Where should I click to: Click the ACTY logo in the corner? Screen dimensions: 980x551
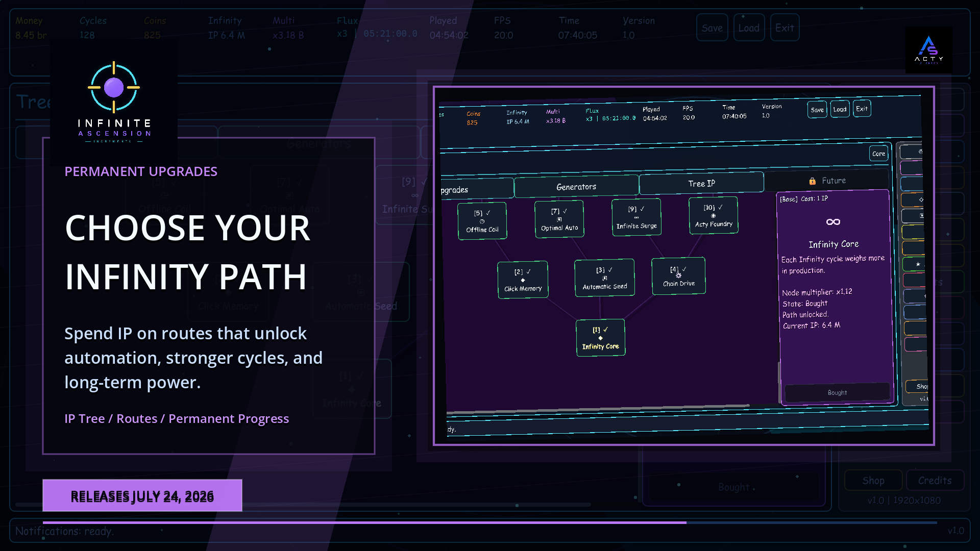pos(929,50)
